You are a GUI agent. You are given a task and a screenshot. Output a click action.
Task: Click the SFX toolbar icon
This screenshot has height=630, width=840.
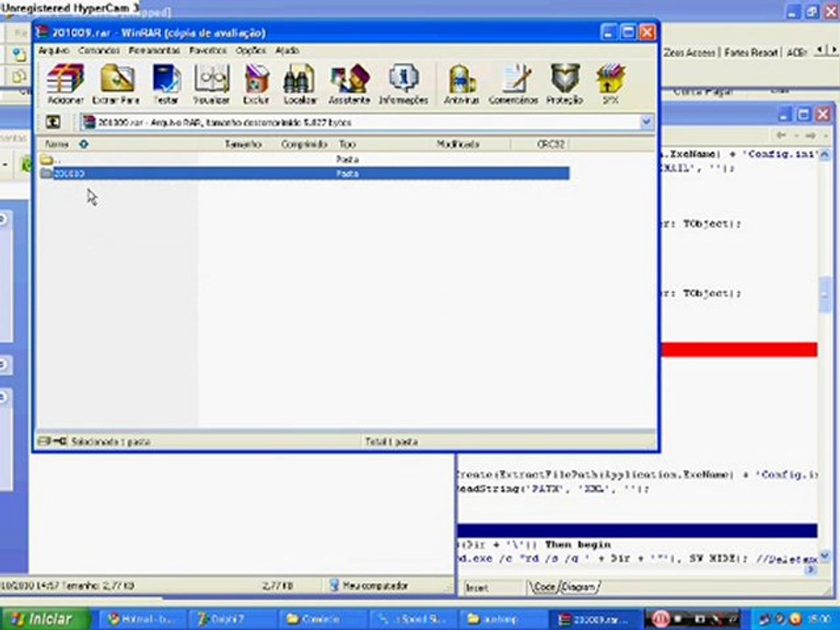click(611, 84)
